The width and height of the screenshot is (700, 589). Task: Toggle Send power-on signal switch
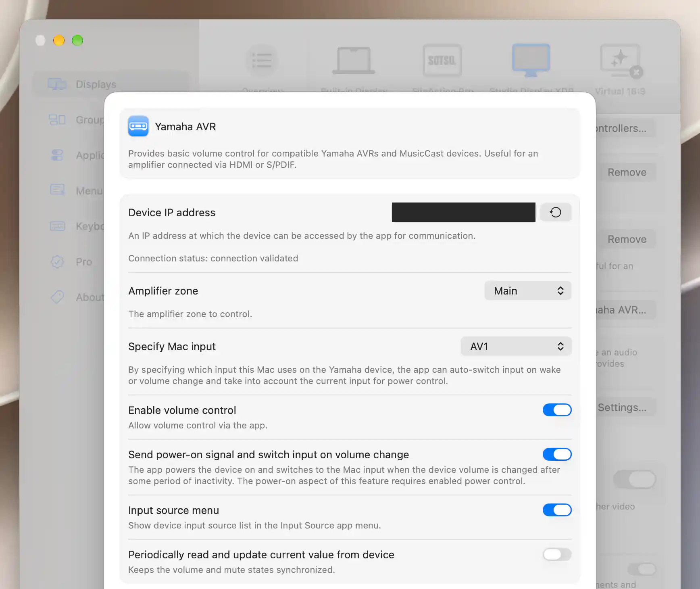(x=557, y=454)
